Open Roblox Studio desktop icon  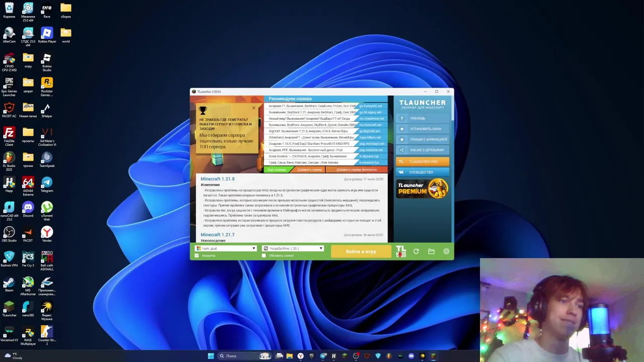pos(47,62)
